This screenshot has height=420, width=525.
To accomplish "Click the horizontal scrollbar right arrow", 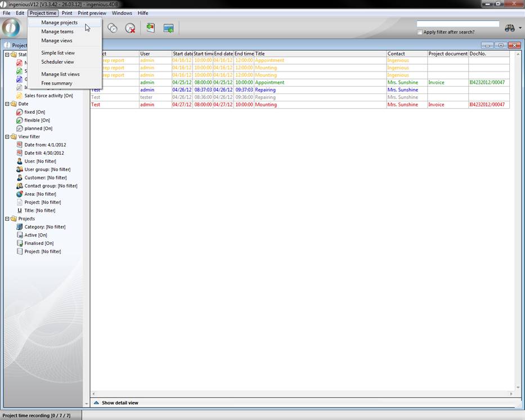I will point(511,394).
